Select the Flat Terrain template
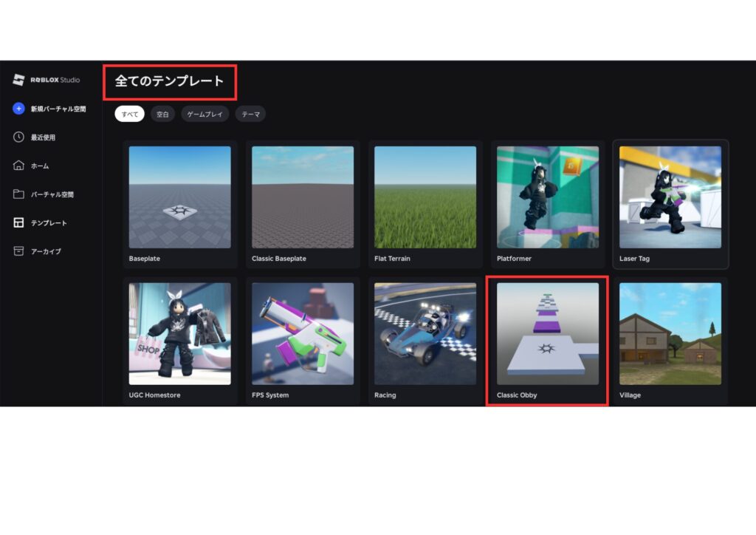 [425, 197]
